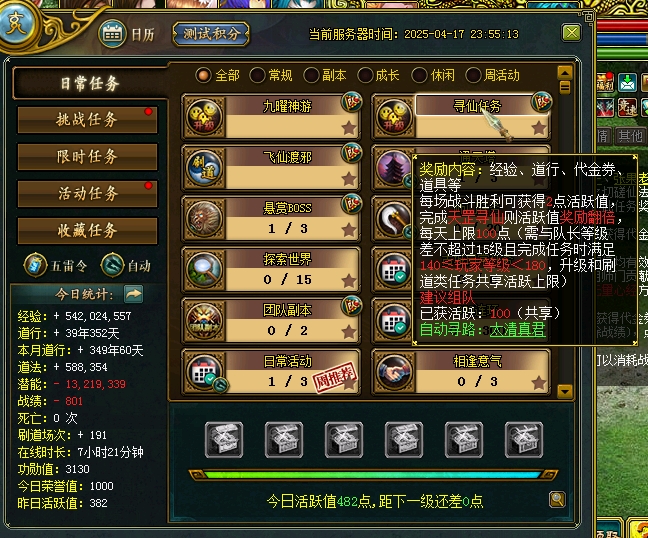
Task: Click the 相逢意气 handshake icon
Action: pos(394,372)
